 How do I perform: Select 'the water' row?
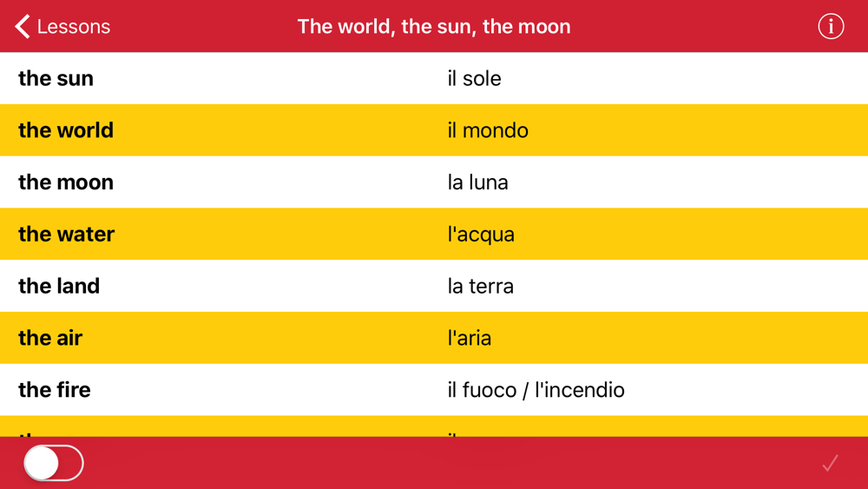point(434,235)
